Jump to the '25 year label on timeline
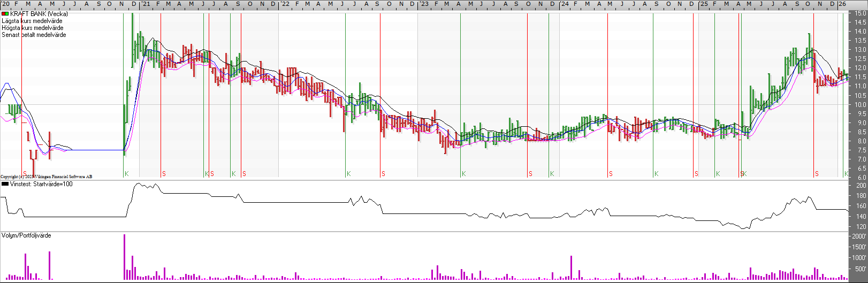Viewport: 868px width, 283px height. [x=703, y=4]
